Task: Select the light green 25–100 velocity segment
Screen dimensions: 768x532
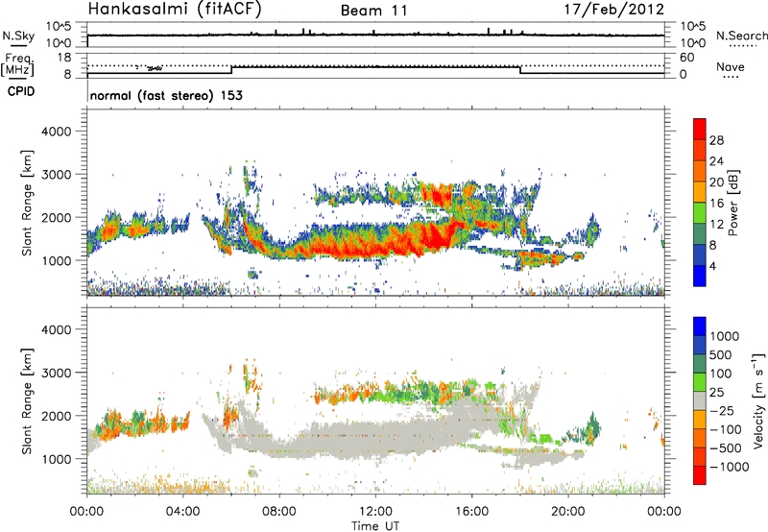Action: click(700, 382)
